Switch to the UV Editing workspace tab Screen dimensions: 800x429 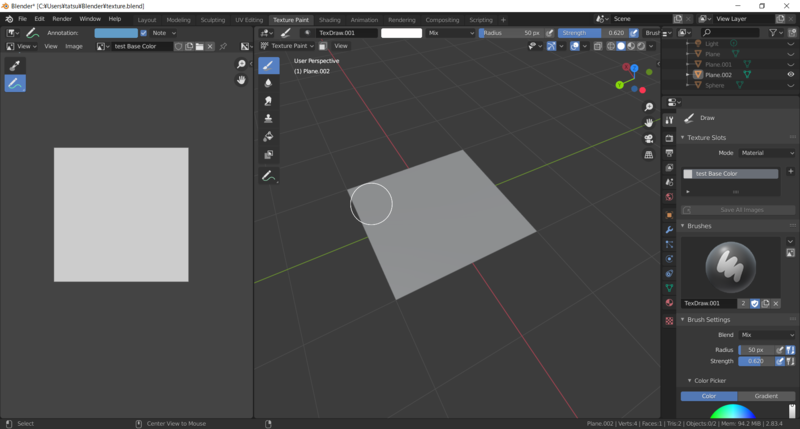coord(249,20)
